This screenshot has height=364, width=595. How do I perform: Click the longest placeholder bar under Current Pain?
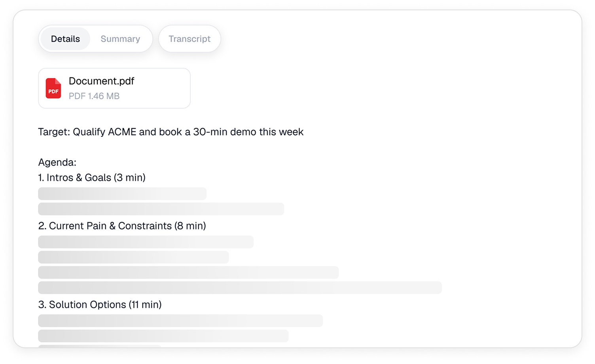[x=239, y=288]
